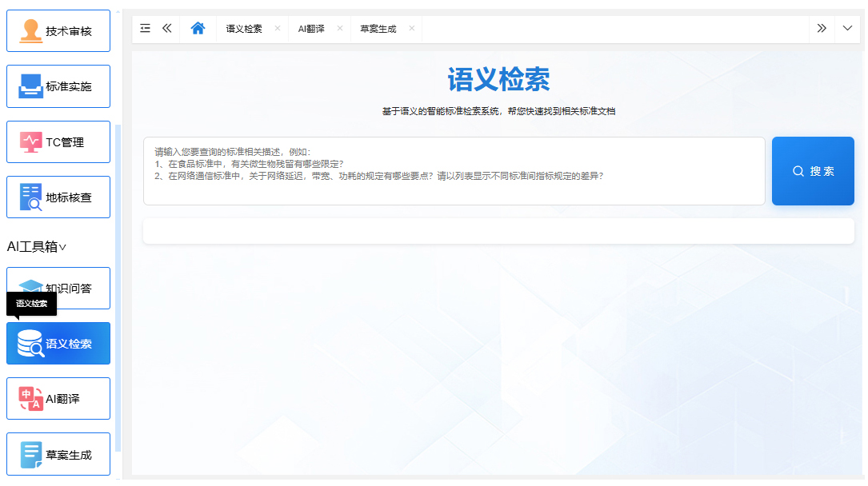Open the tab list dropdown arrow
Screen dimensions: 868x486
(847, 28)
